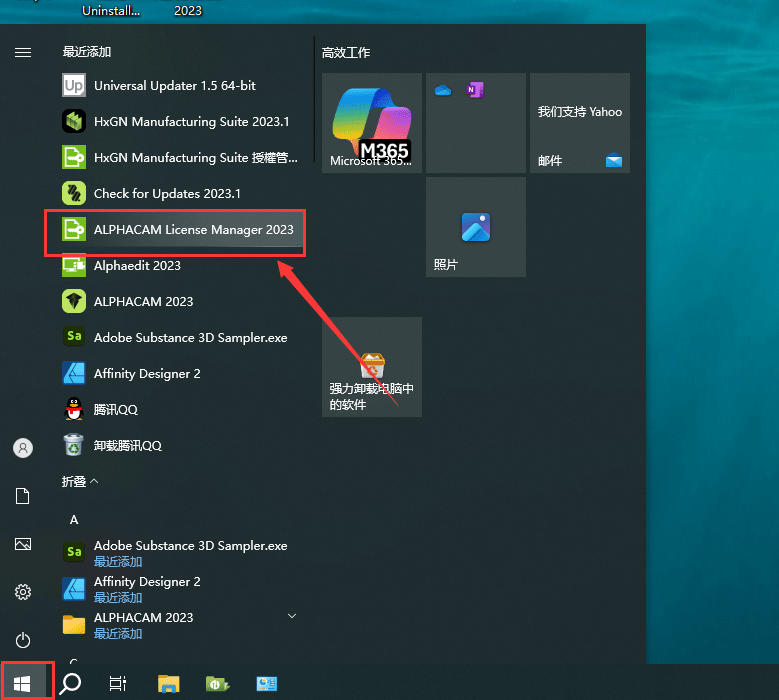Open OneNote icon in tile

pyautogui.click(x=474, y=90)
